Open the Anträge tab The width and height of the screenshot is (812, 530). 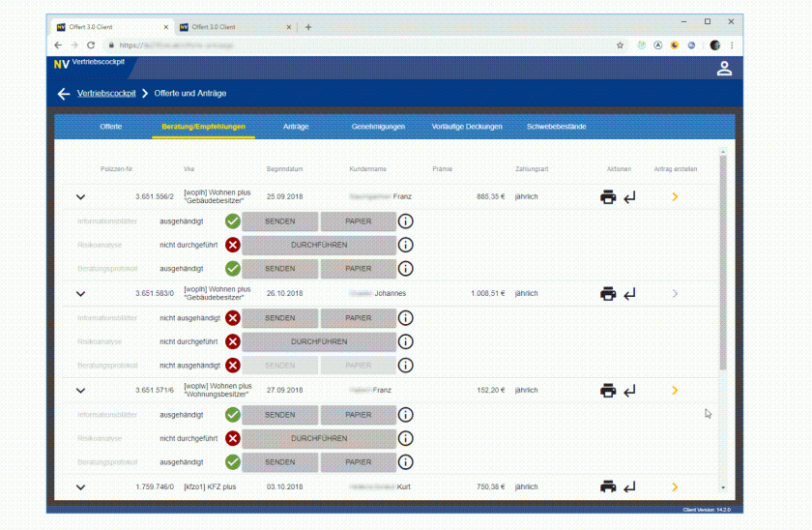296,127
